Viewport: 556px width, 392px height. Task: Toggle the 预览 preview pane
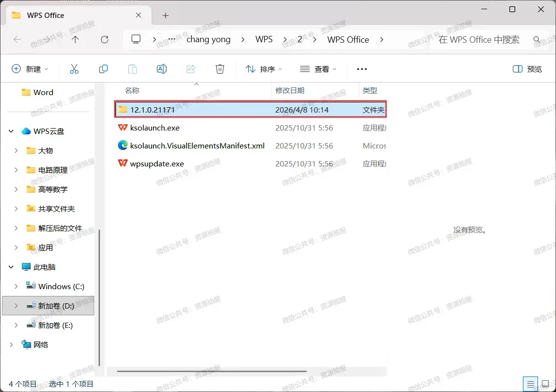tap(527, 69)
